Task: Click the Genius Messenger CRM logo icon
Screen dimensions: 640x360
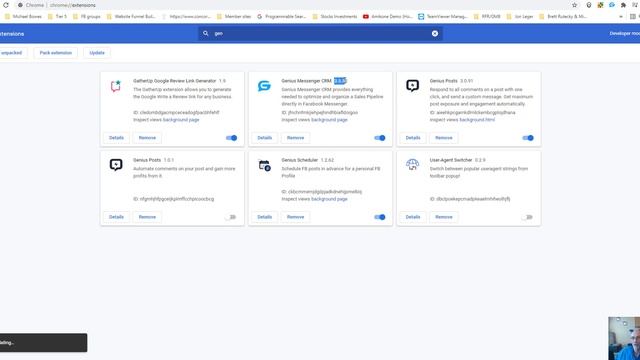Action: [264, 86]
